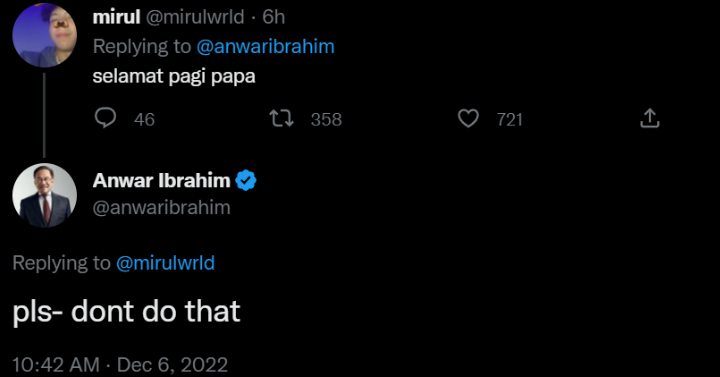The image size is (720, 377).
Task: Click the display name 'mirul'
Action: tap(116, 17)
